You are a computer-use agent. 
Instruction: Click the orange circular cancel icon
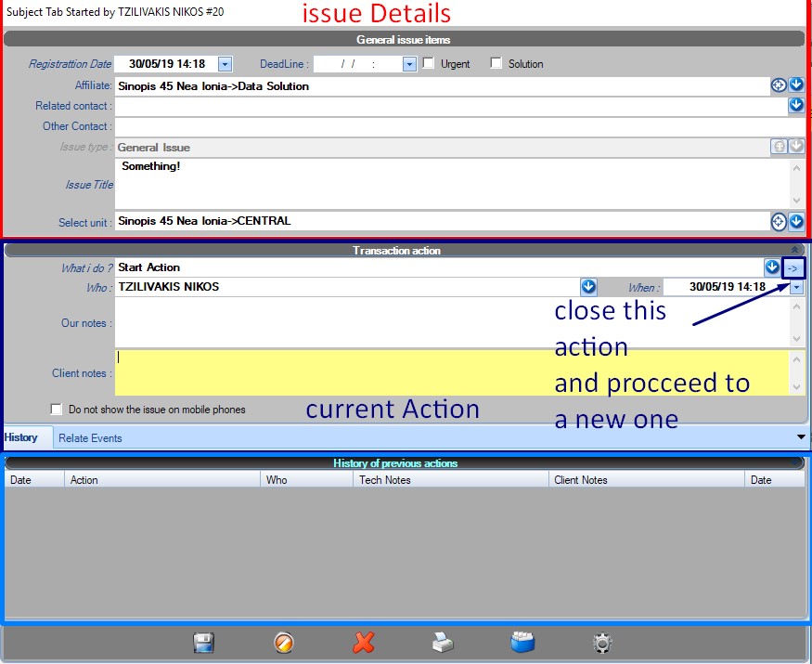284,643
